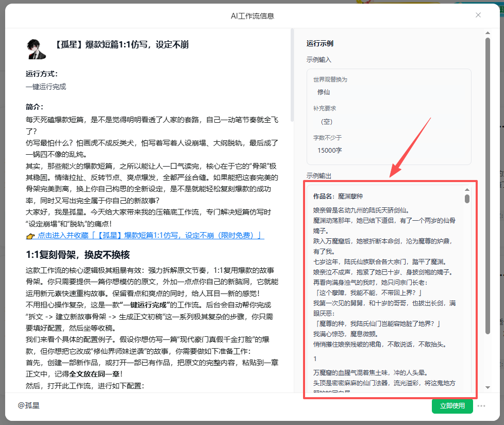Click the scrollbar thumb inside the 示例输出 box
Viewport: 504px width, 425px height.
[x=467, y=199]
